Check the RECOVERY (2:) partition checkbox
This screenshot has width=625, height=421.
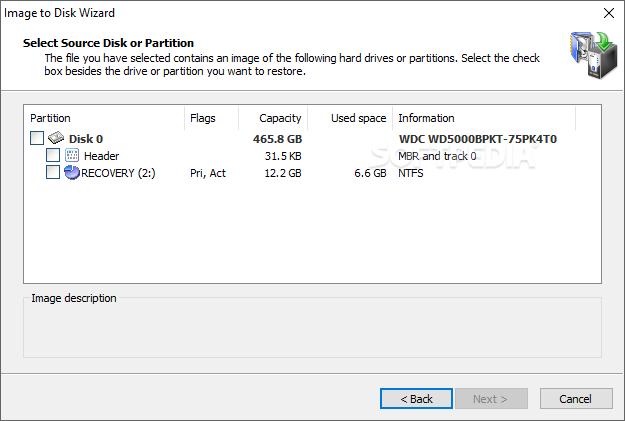pyautogui.click(x=53, y=173)
